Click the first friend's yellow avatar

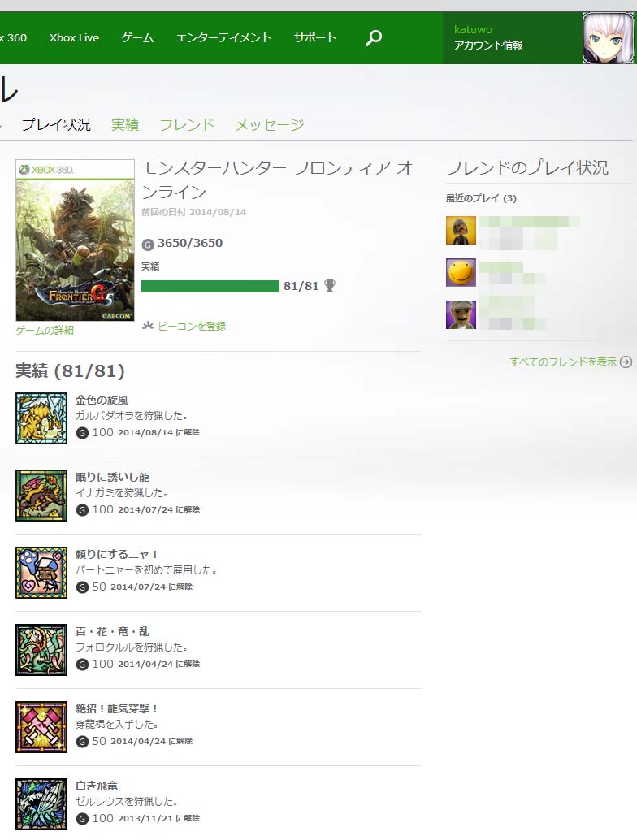(461, 231)
